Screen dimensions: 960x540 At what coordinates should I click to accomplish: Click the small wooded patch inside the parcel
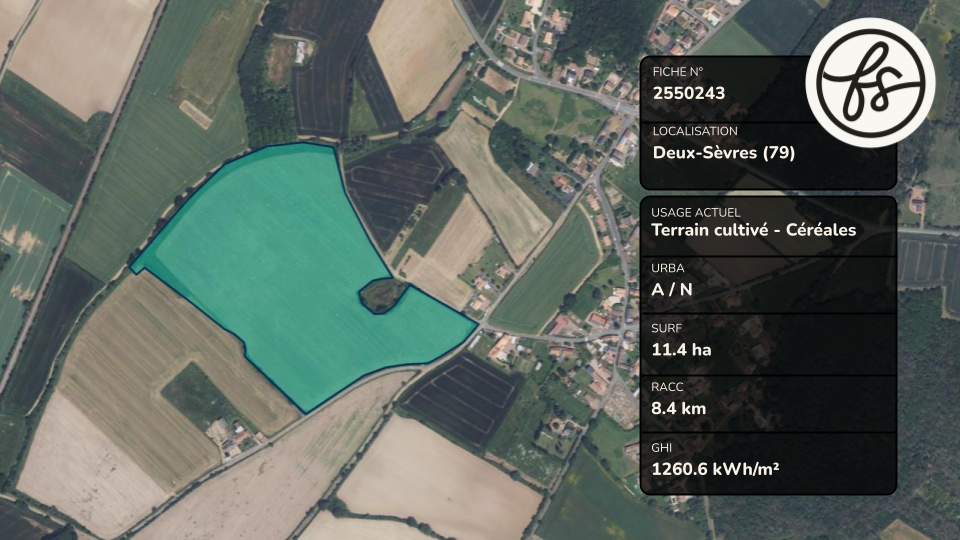point(383,296)
